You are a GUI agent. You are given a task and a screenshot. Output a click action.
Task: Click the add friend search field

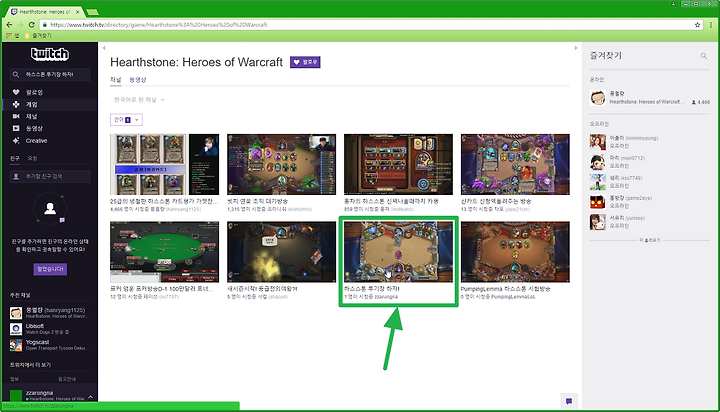tap(50, 176)
